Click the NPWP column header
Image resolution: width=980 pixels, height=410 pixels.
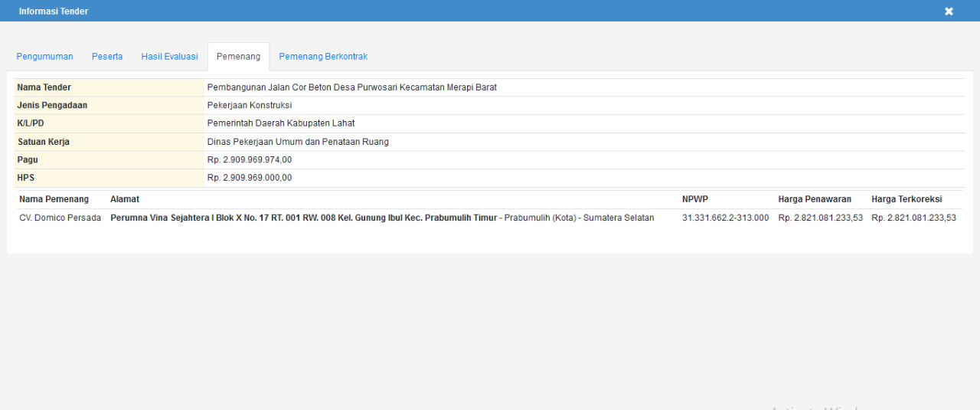click(x=694, y=199)
